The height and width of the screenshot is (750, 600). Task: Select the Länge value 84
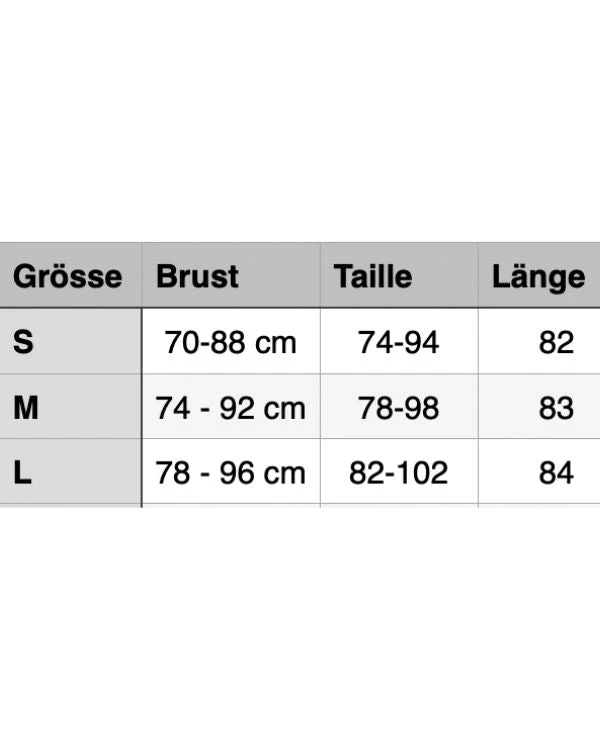pyautogui.click(x=556, y=473)
